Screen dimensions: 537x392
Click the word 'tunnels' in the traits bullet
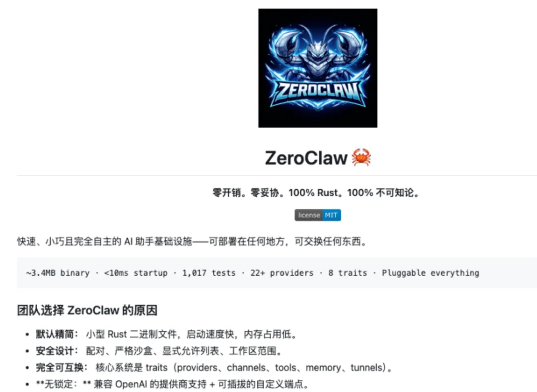[x=366, y=368]
